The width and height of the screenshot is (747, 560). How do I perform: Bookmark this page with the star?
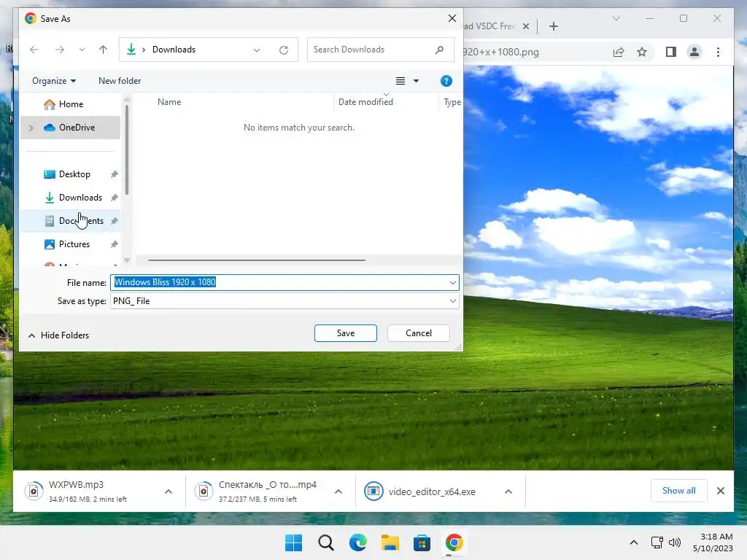coord(642,52)
